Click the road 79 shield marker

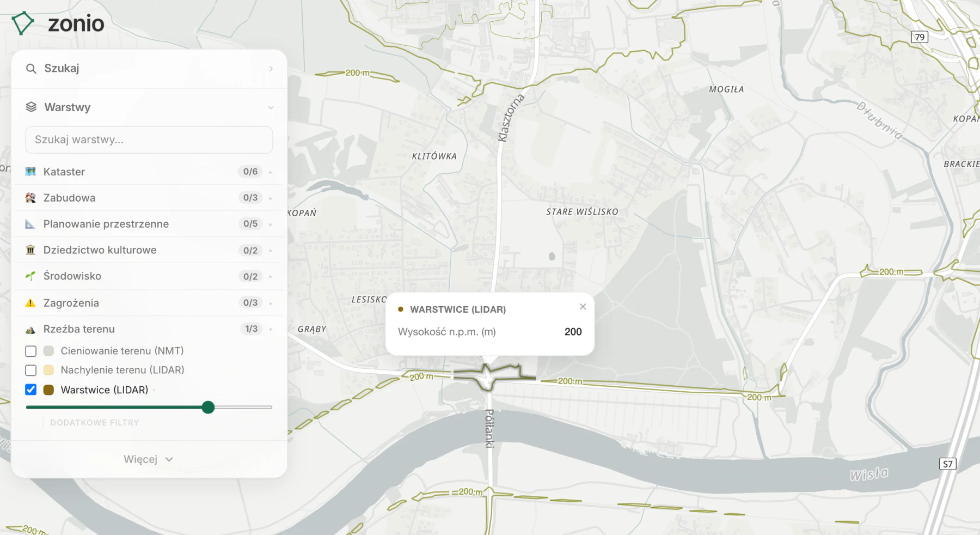point(920,37)
